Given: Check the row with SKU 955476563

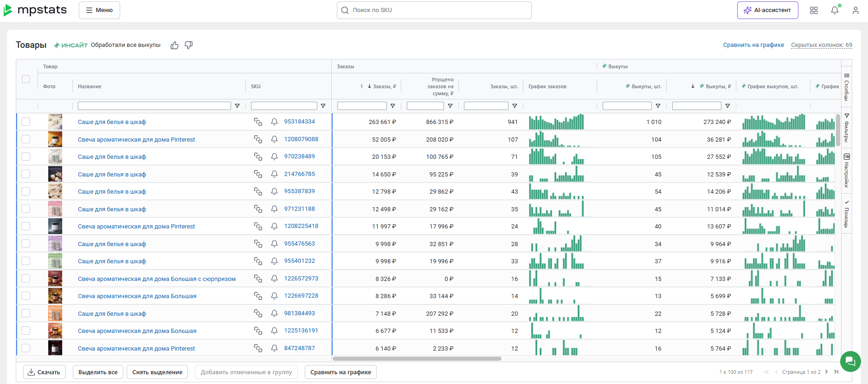Looking at the screenshot, I should (x=26, y=244).
